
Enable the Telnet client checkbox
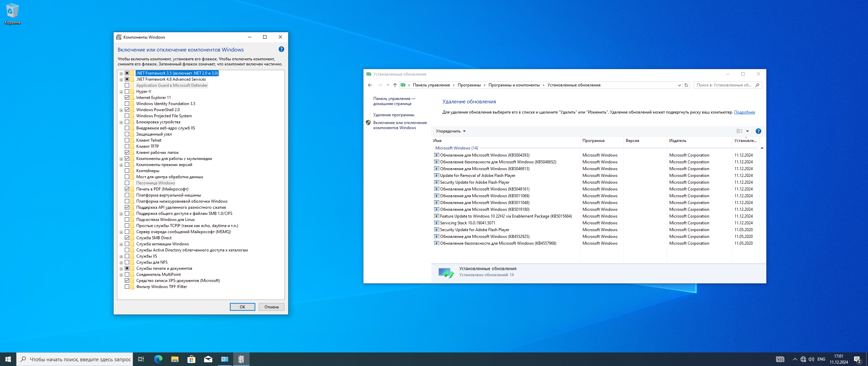point(127,140)
